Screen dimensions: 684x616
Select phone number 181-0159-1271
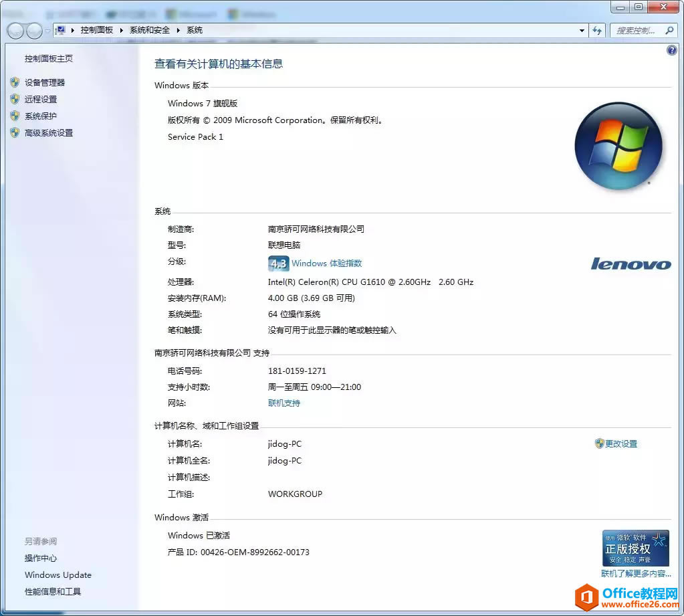(297, 371)
